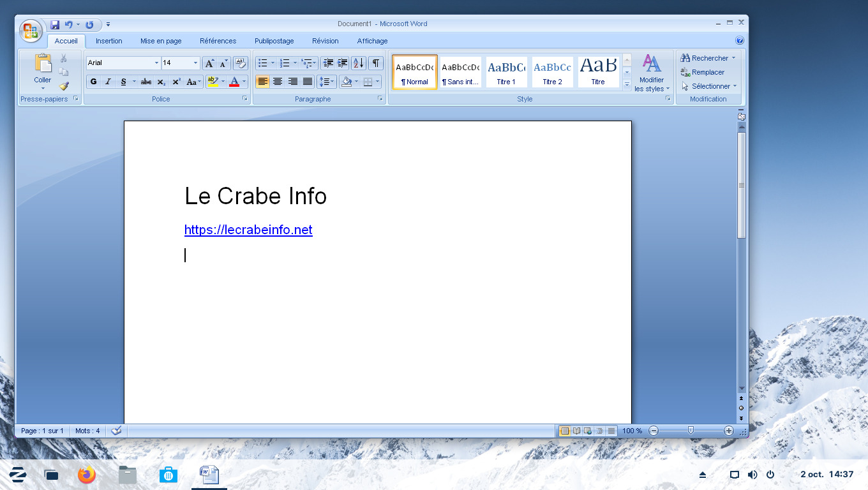Image resolution: width=868 pixels, height=490 pixels.
Task: Apply the Sans interligne style
Action: coord(460,71)
